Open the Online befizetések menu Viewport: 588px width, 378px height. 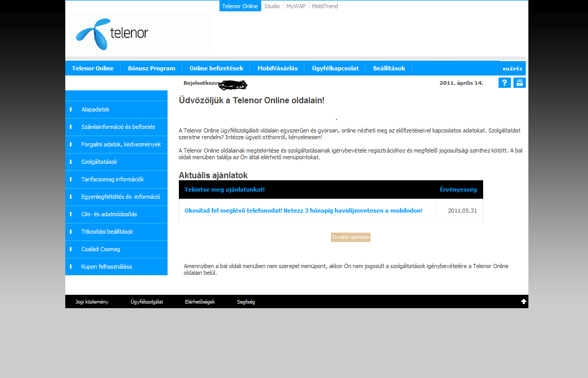(216, 68)
